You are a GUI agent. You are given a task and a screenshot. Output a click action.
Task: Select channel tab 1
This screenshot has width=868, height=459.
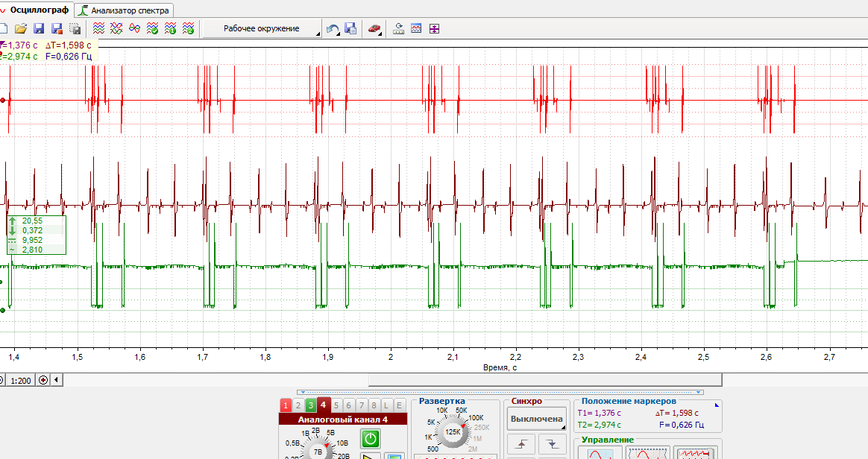(286, 406)
